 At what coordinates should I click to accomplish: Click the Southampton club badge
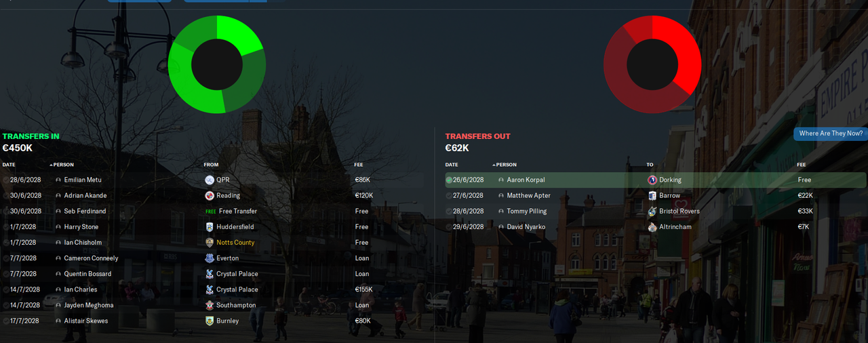(x=210, y=305)
